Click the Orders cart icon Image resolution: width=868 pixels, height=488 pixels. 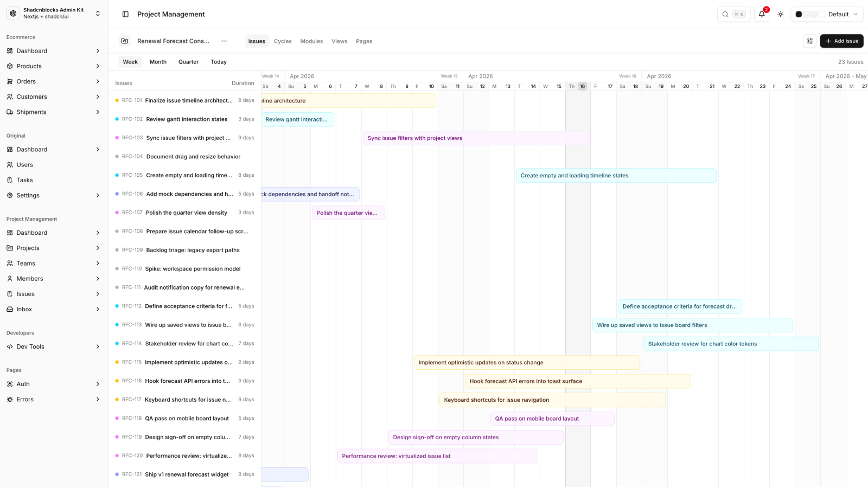coord(10,81)
